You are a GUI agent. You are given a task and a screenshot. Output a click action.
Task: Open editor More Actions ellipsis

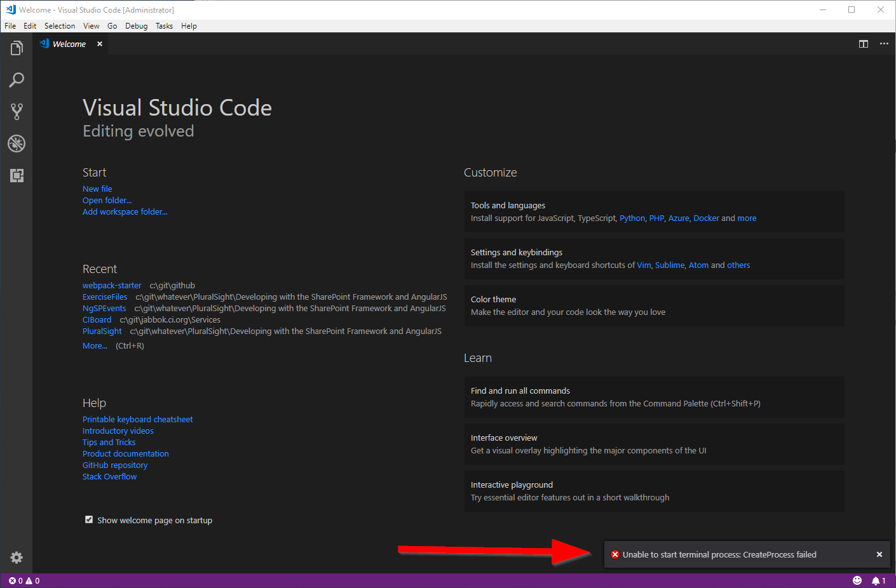click(884, 44)
